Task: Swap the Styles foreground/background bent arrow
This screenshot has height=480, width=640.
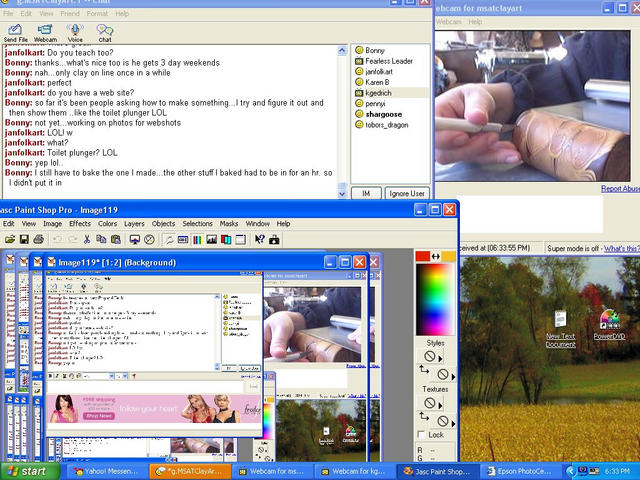Action: pos(424,370)
